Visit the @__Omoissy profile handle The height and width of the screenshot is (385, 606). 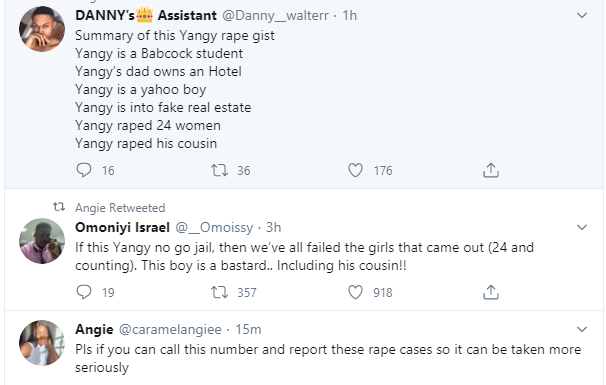pyautogui.click(x=214, y=227)
